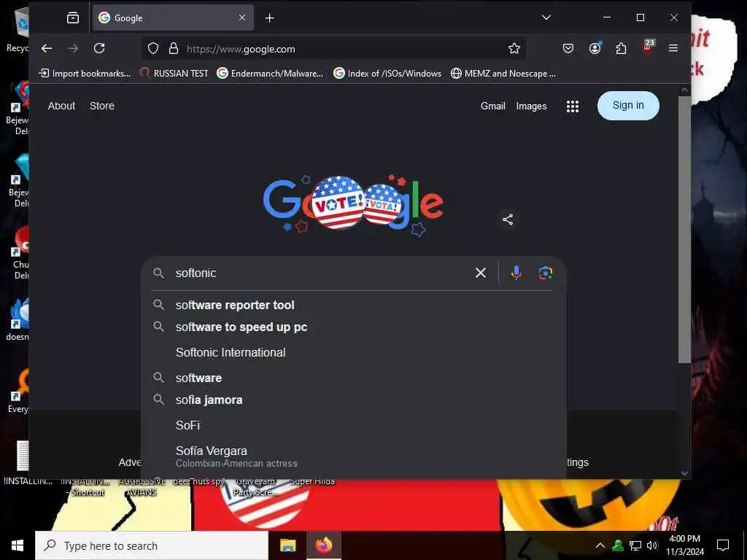Bookmark this page with the star icon
Viewport: 747px width, 560px height.
coord(514,48)
